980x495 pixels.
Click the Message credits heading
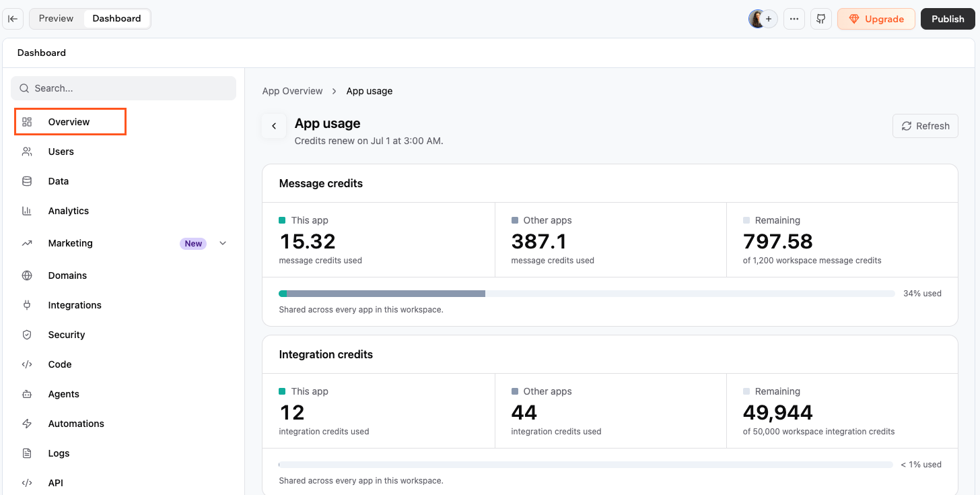(x=321, y=183)
